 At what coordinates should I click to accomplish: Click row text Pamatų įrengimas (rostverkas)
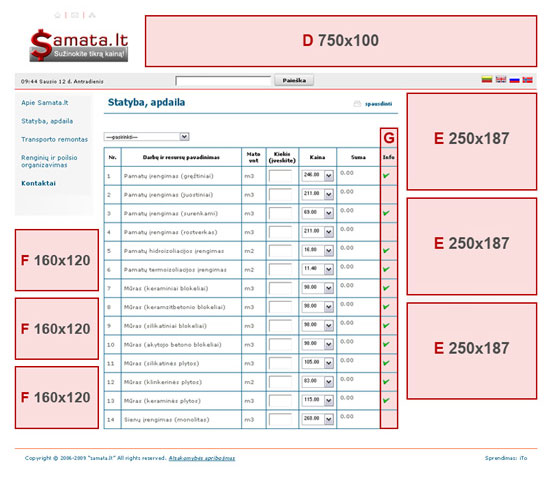170,232
